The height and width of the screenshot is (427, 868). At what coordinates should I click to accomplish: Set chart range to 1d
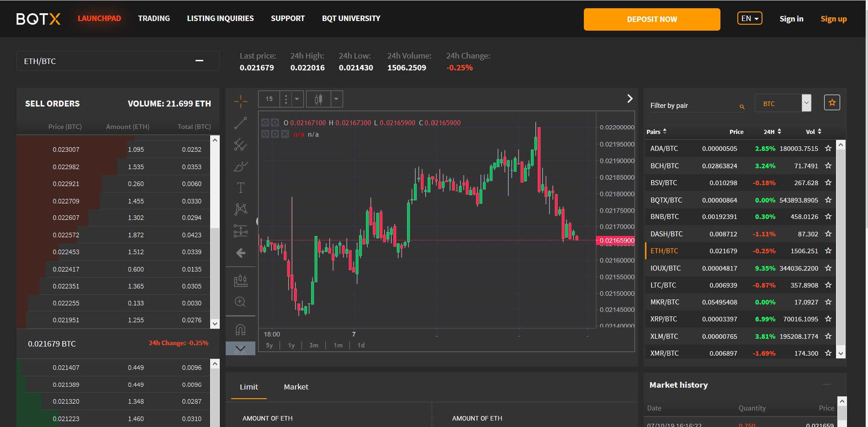361,345
